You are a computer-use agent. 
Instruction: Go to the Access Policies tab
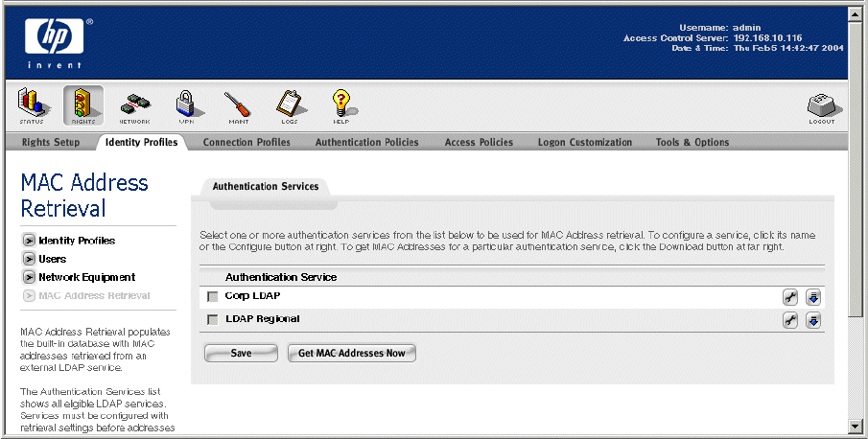pos(479,142)
